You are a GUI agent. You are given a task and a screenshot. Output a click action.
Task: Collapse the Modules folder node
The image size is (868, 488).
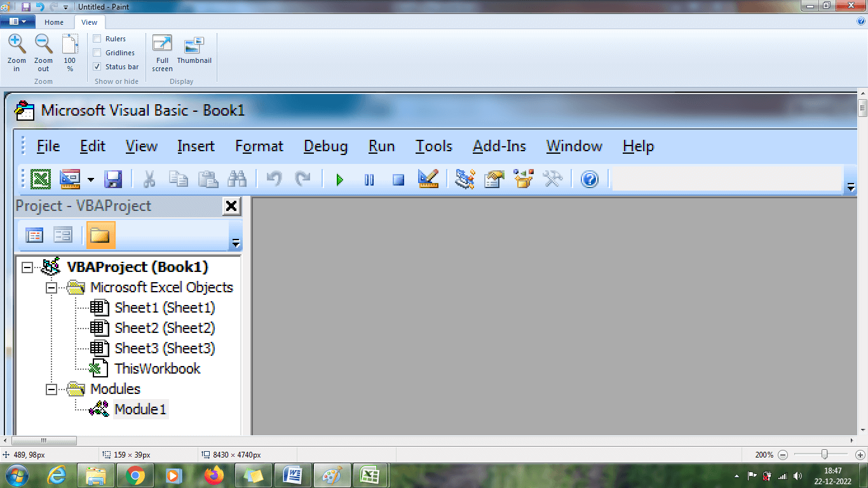(x=51, y=389)
